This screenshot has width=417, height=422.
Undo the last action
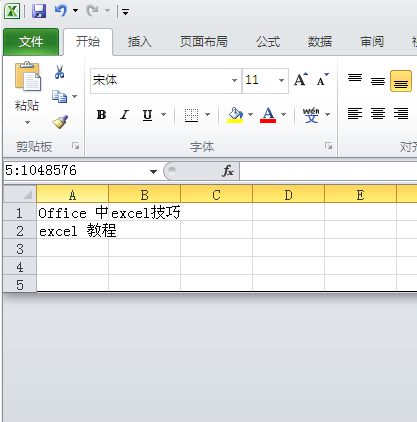tap(61, 11)
